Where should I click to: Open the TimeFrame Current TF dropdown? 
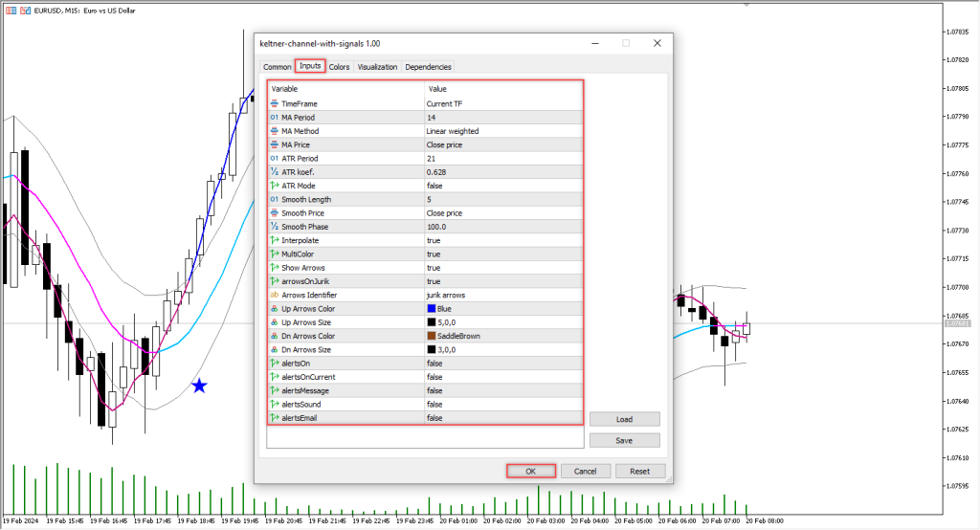point(443,103)
